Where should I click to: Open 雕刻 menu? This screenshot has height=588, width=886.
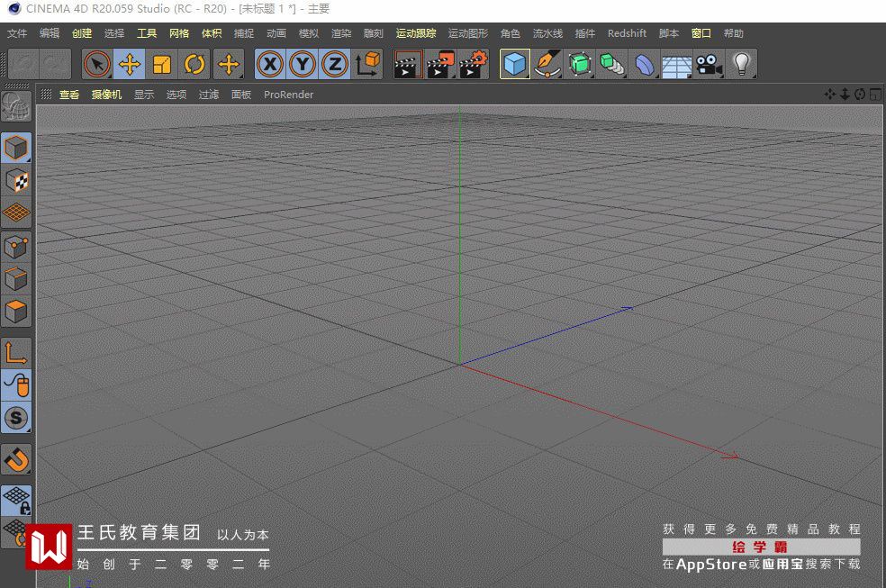point(374,33)
